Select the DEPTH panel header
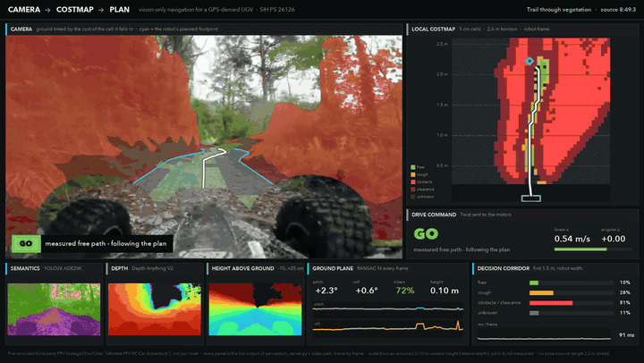Image resolution: width=644 pixels, height=363 pixels. [x=120, y=268]
